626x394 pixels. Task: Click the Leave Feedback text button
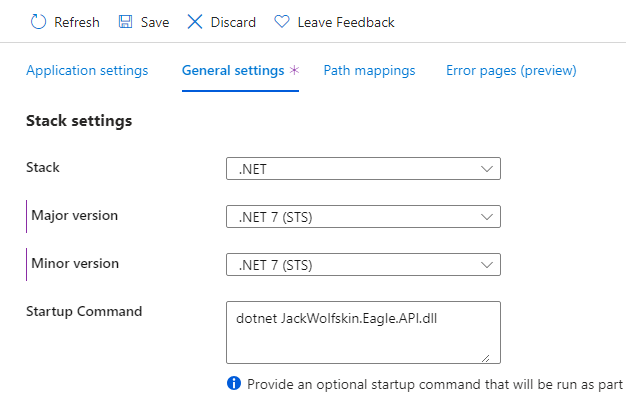[346, 22]
